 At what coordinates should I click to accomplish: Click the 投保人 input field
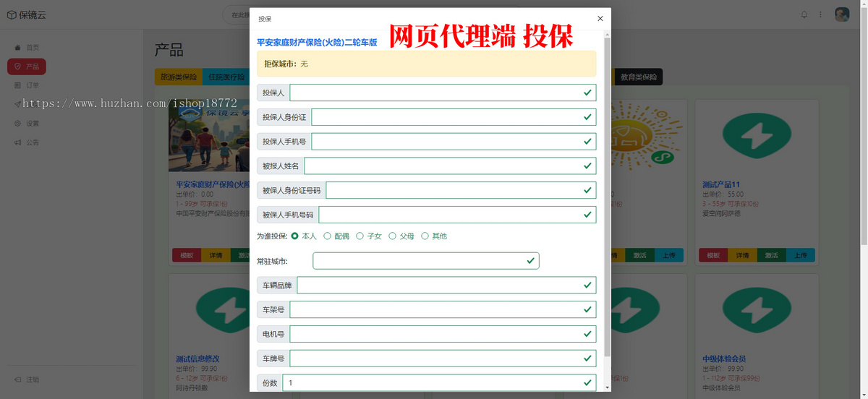[x=443, y=93]
